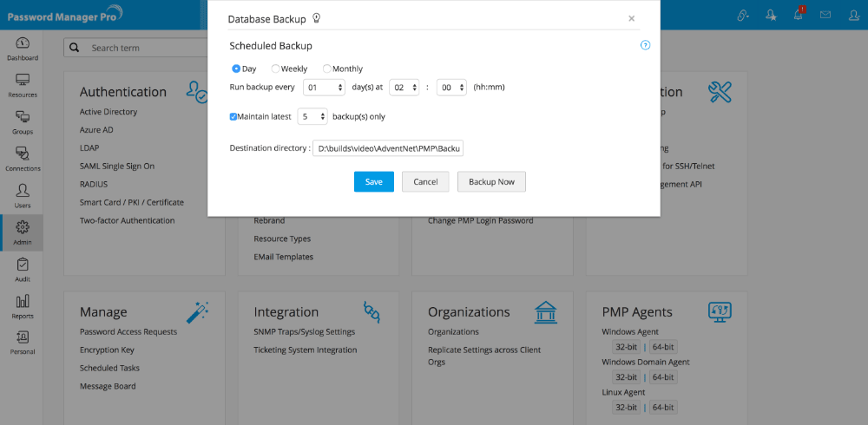Image resolution: width=868 pixels, height=425 pixels.
Task: Click the Destination directory input field
Action: (388, 148)
